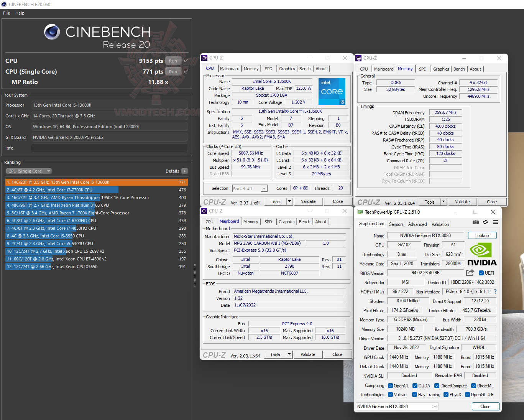Toggle the checkbox beside CPU (Single Core) Run button

click(186, 71)
